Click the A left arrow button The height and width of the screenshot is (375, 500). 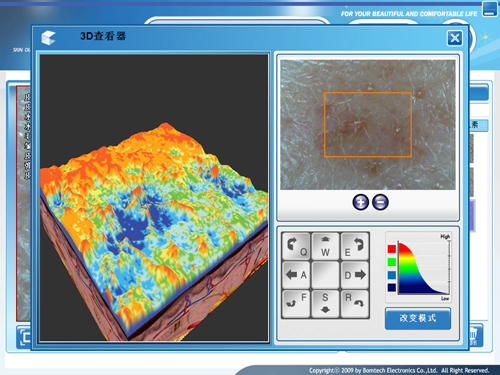click(x=296, y=275)
